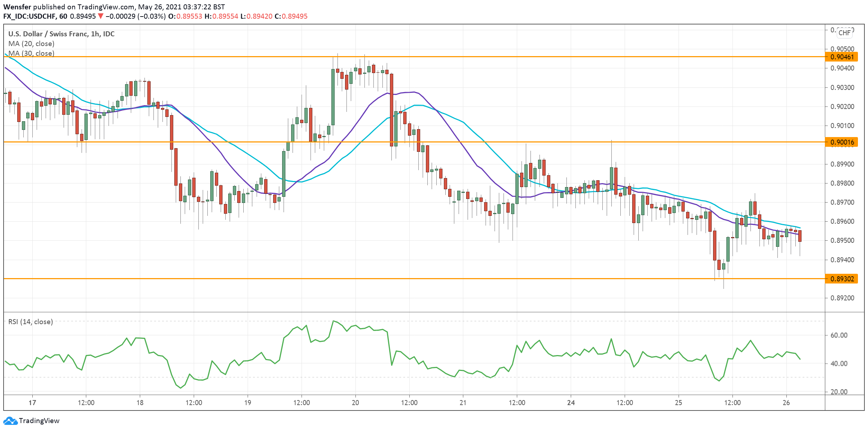Viewport: 868px width, 431px height.
Task: Click the Wensfer author name in header
Action: 17,7
